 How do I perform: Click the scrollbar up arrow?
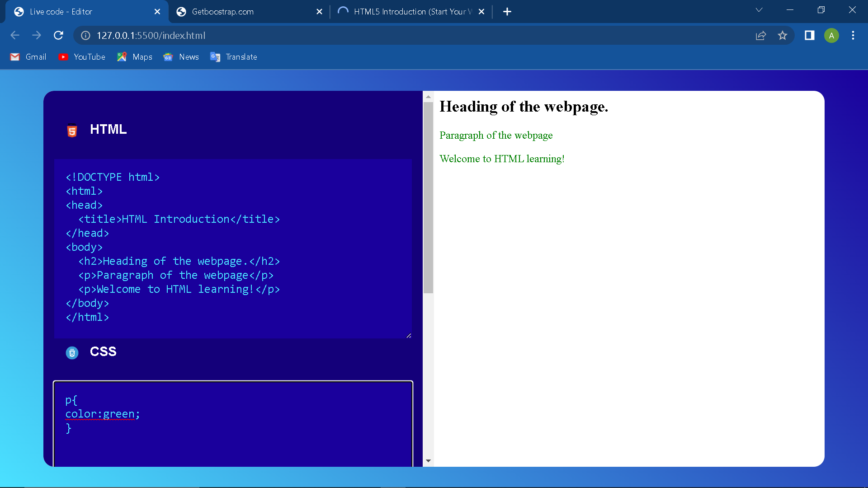(428, 97)
